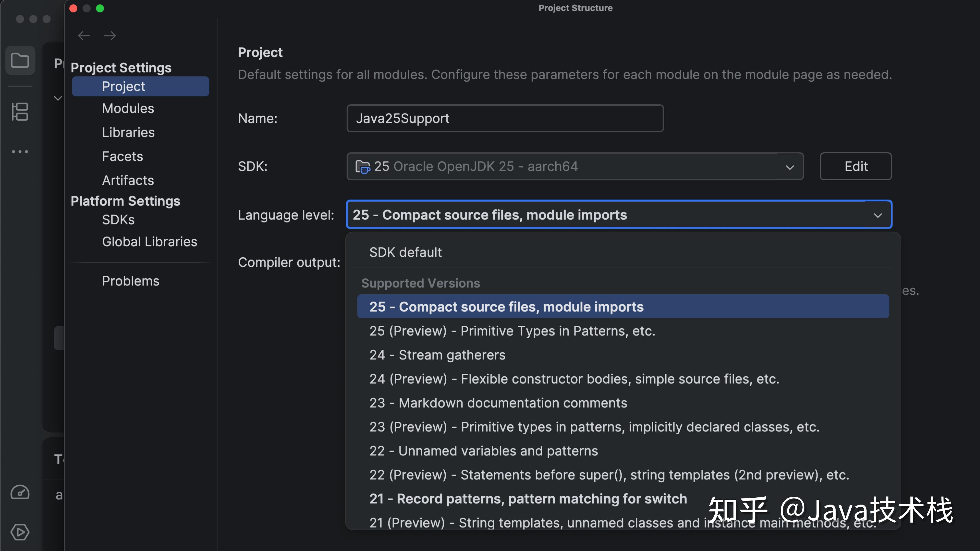Select 23 (Preview) - Primitive types in patterns
Image resolution: width=980 pixels, height=551 pixels.
click(x=623, y=427)
